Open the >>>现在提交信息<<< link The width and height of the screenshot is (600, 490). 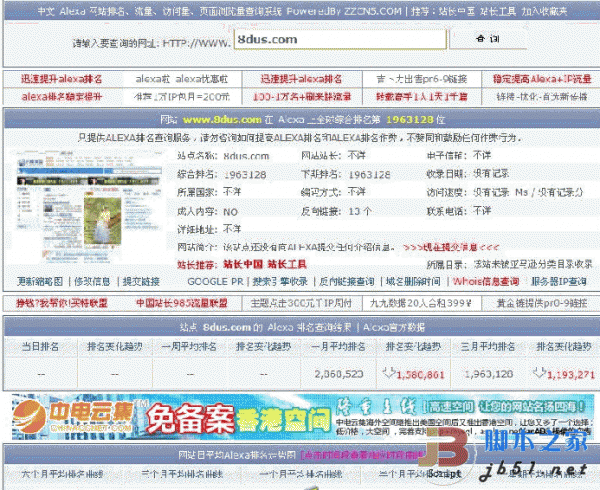[452, 247]
